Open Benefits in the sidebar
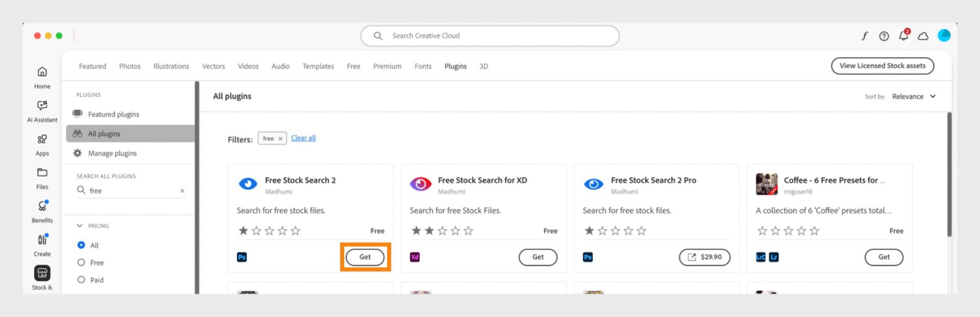This screenshot has height=317, width=980. pos(42,212)
